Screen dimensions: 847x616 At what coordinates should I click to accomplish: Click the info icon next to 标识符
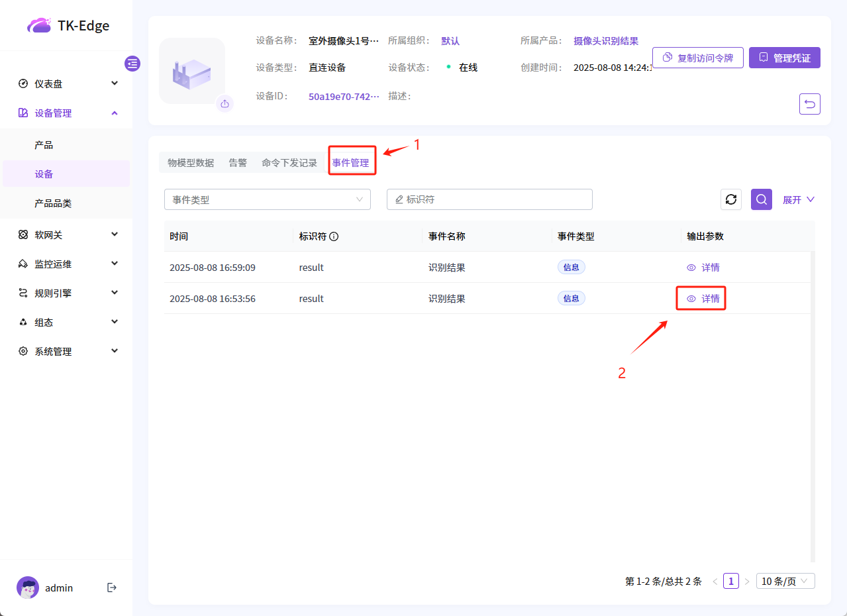(x=334, y=236)
